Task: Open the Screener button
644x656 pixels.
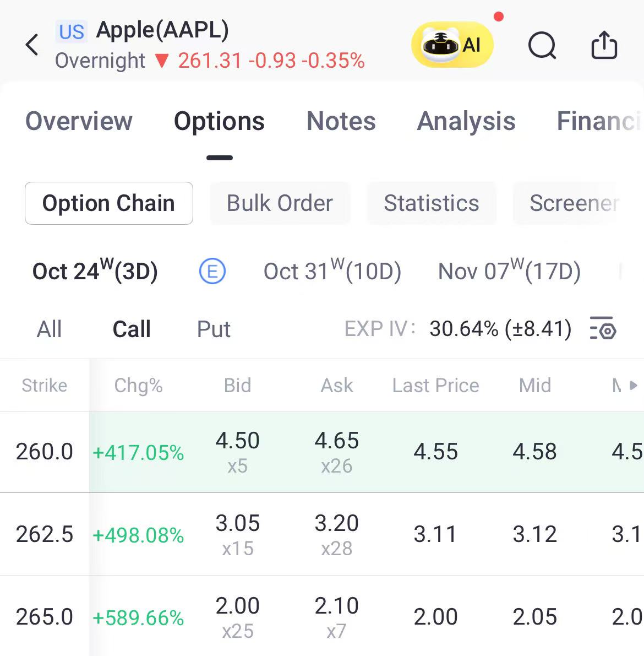Action: point(574,203)
